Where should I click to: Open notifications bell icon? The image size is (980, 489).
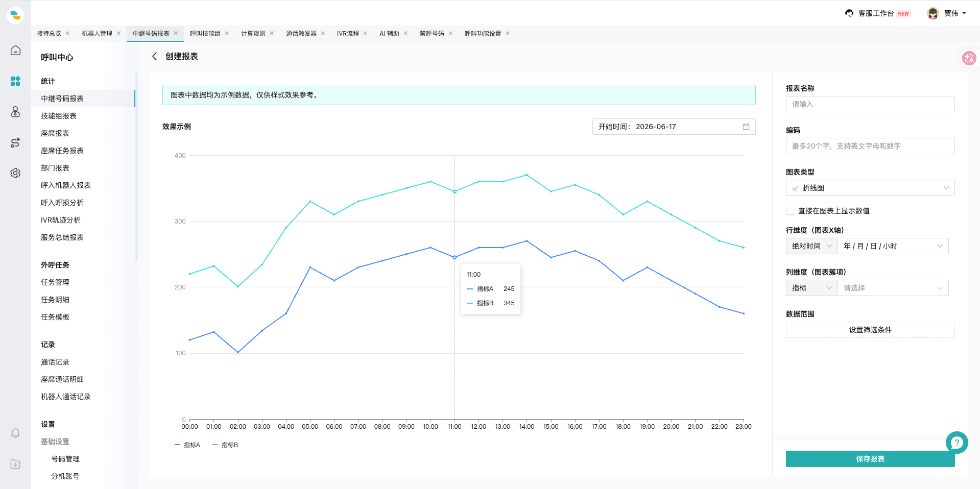[x=15, y=433]
